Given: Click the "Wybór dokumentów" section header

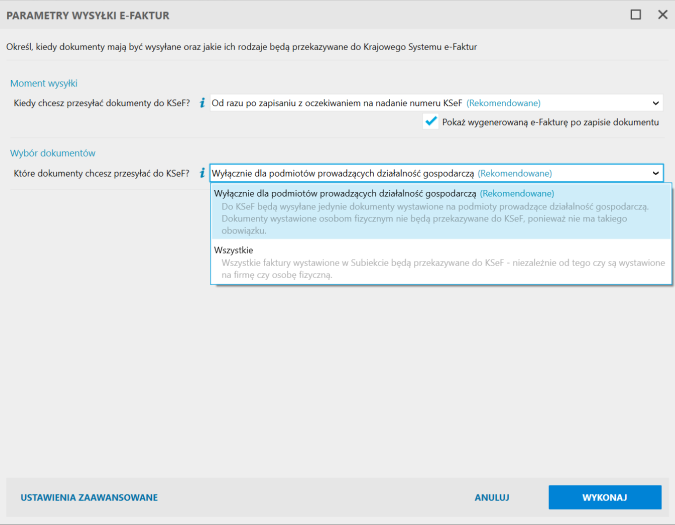Looking at the screenshot, I should tap(52, 153).
